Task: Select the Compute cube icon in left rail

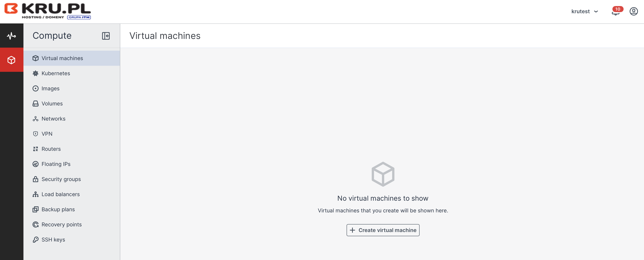Action: [12, 60]
